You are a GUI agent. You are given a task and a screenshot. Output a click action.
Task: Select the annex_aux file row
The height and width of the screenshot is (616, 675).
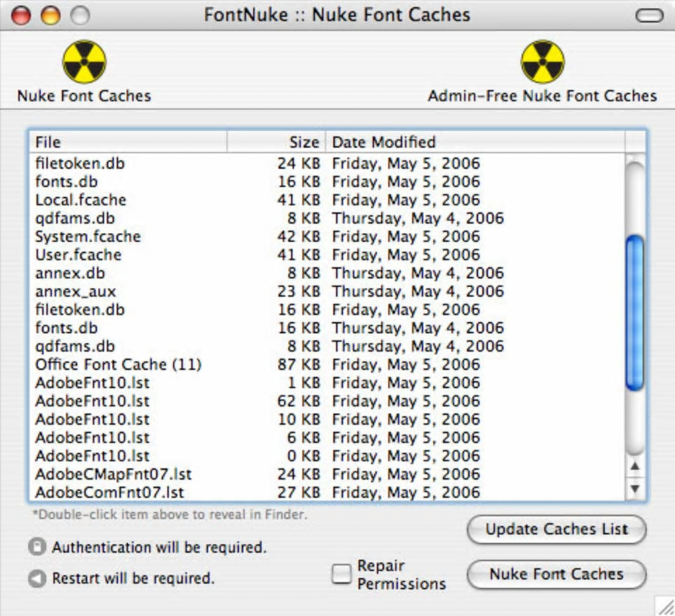[x=75, y=292]
